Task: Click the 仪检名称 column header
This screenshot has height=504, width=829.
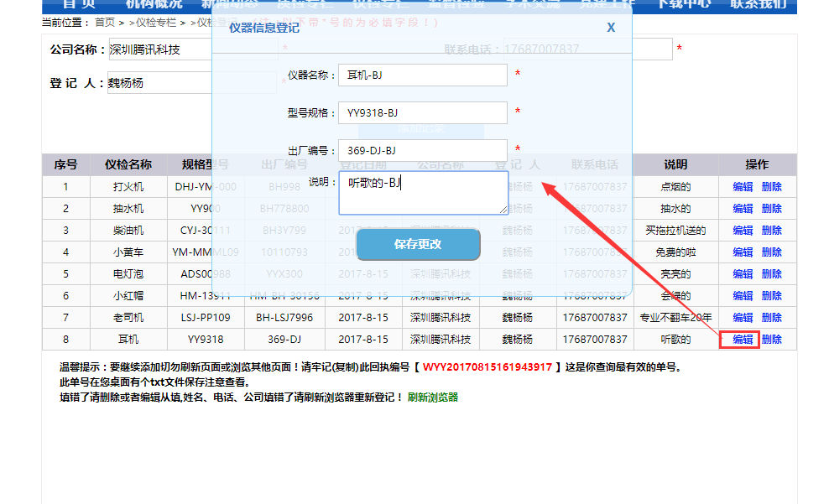Action: tap(128, 164)
